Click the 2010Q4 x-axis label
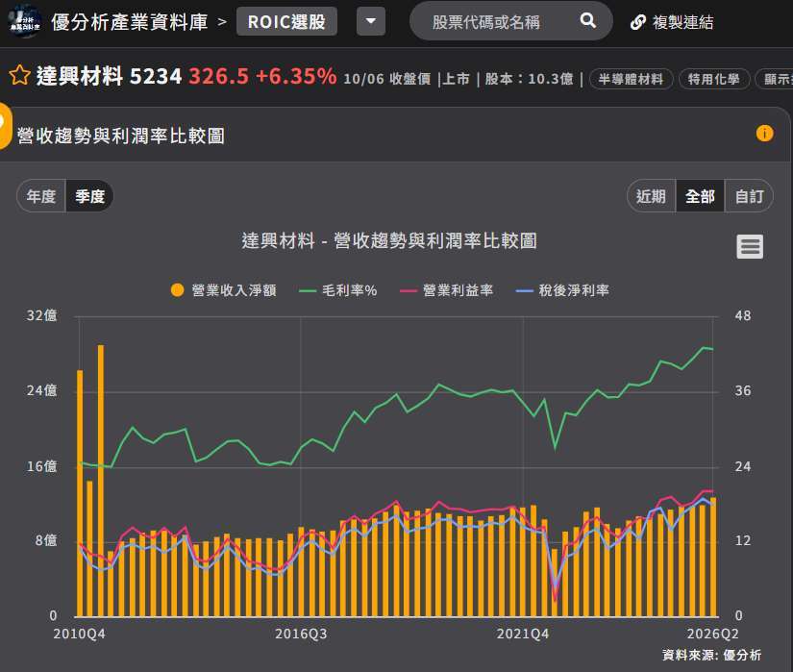793x672 pixels. 80,634
